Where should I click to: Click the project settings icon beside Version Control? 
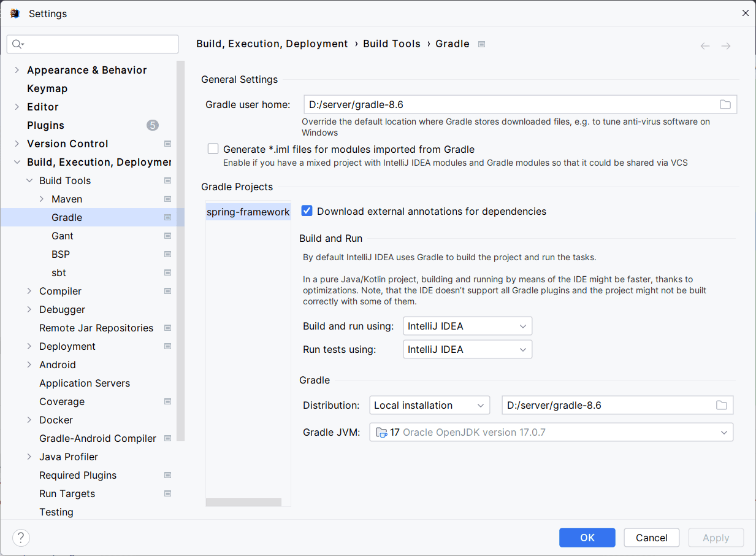click(x=167, y=144)
